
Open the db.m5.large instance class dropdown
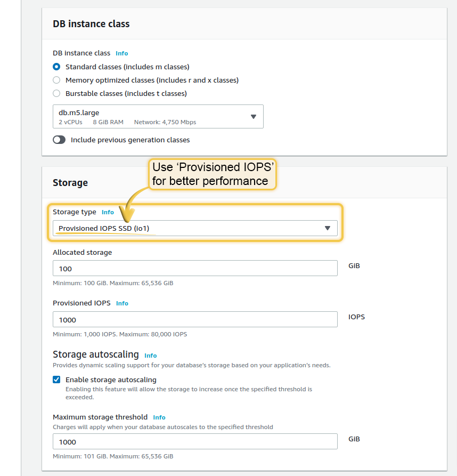pos(158,117)
